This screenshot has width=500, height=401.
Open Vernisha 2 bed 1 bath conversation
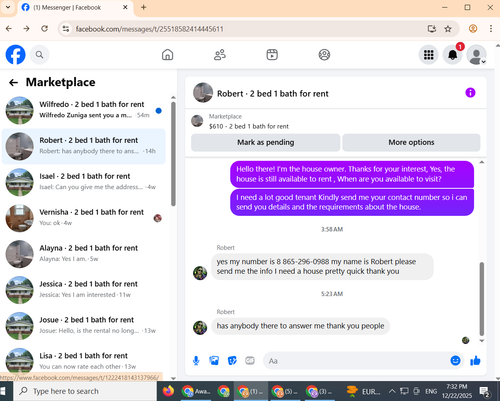coord(83,218)
